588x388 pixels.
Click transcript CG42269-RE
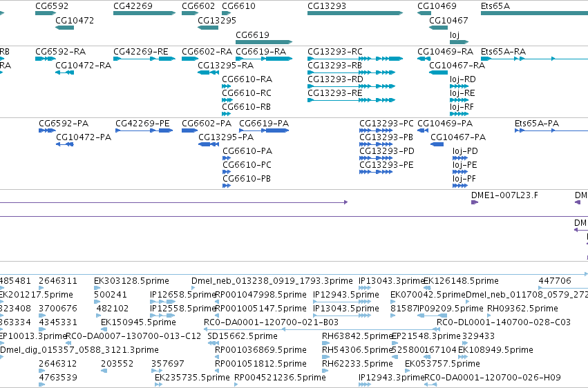tap(141, 52)
